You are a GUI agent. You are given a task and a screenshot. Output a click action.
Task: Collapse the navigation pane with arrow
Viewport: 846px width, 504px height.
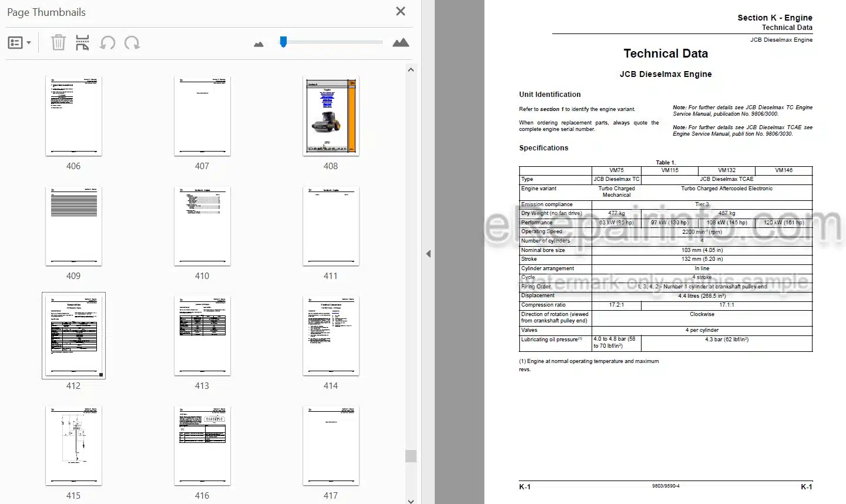[x=428, y=254]
